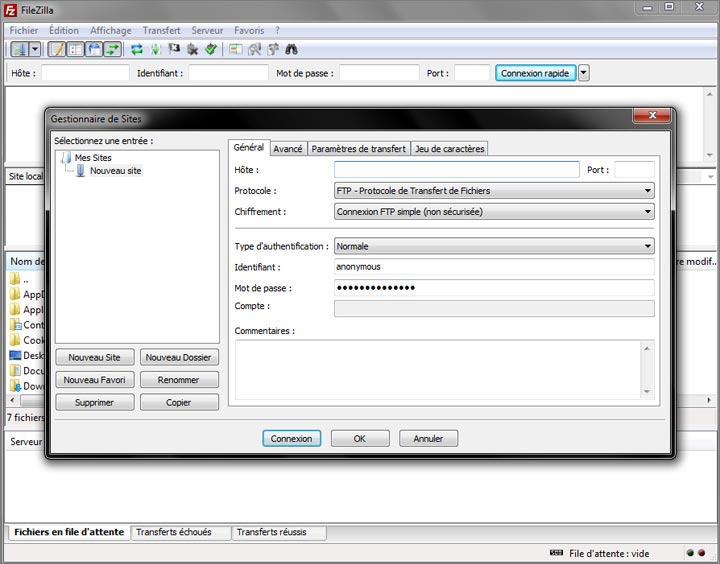720x564 pixels.
Task: Open the Affichage menu
Action: (111, 30)
